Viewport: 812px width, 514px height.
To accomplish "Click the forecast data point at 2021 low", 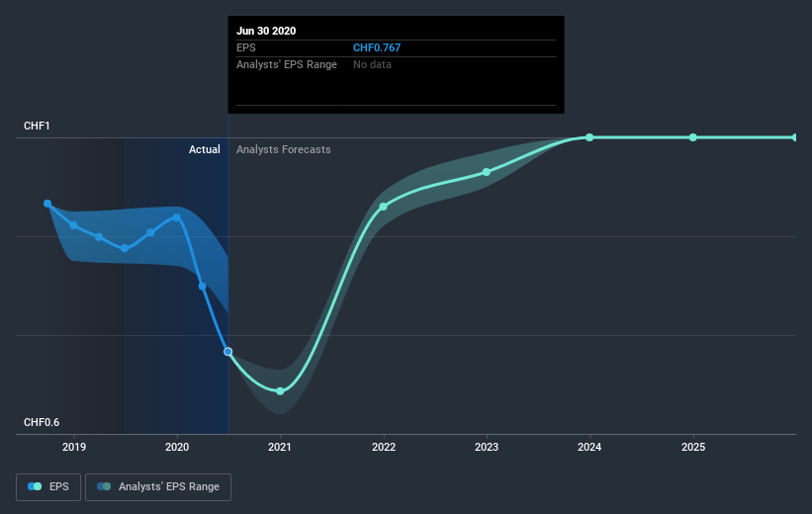I will click(280, 391).
